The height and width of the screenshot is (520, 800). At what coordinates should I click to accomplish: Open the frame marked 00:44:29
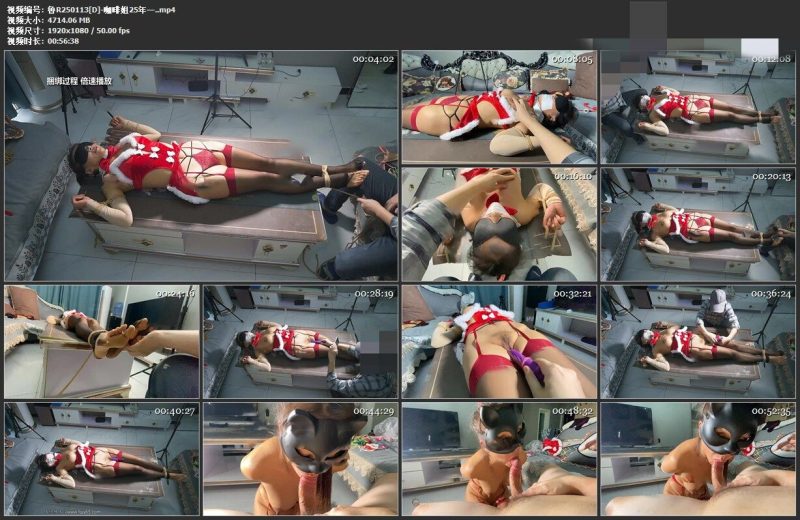300,458
